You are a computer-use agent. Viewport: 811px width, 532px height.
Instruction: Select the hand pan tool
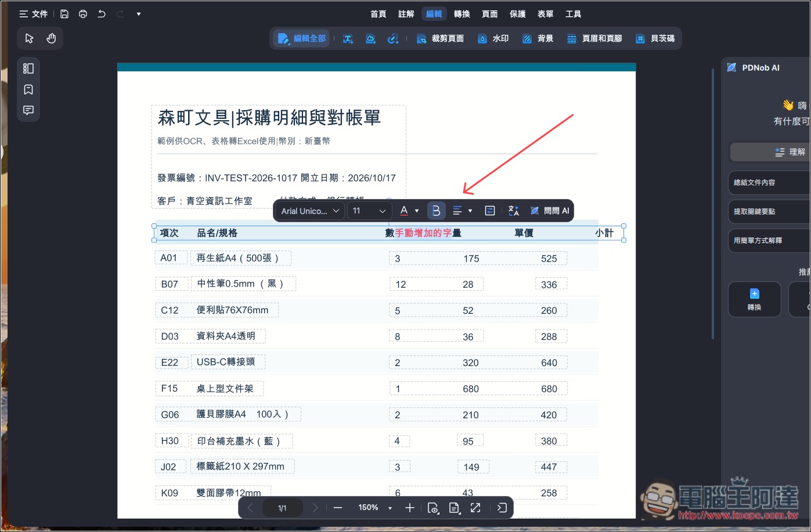[51, 38]
